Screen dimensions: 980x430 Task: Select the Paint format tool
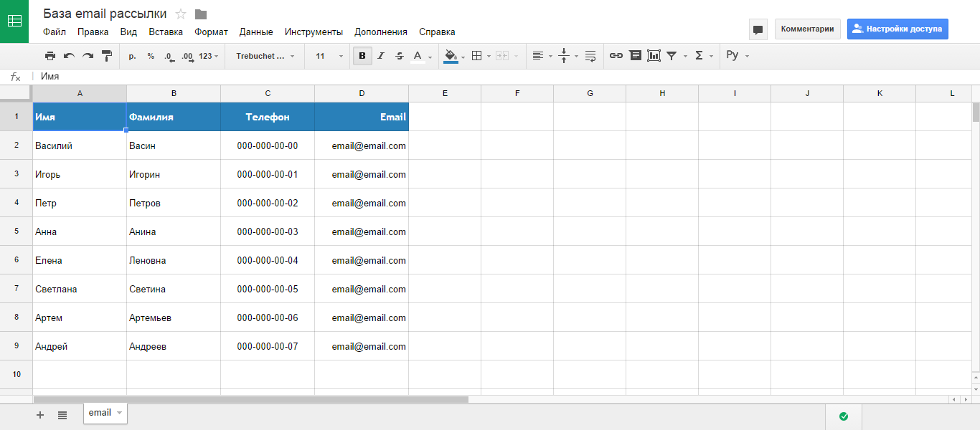pos(105,55)
